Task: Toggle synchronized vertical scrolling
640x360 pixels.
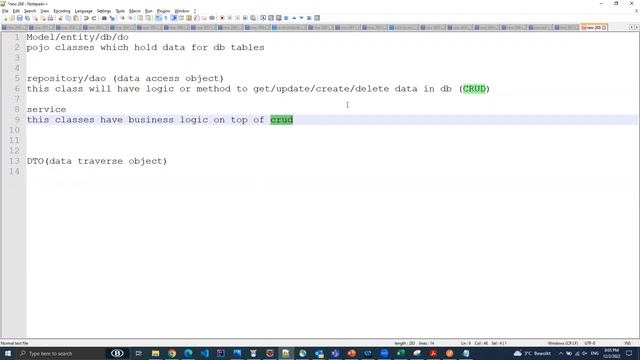Action: click(x=140, y=18)
